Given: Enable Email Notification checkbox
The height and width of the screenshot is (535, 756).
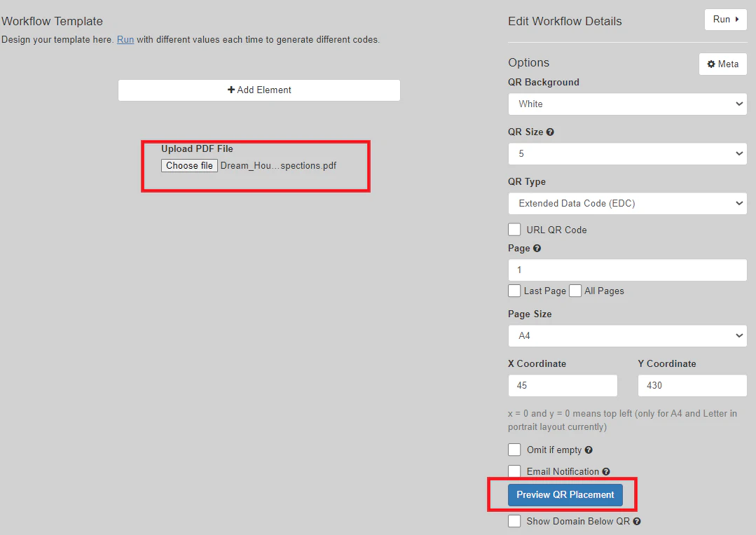Looking at the screenshot, I should [x=515, y=471].
